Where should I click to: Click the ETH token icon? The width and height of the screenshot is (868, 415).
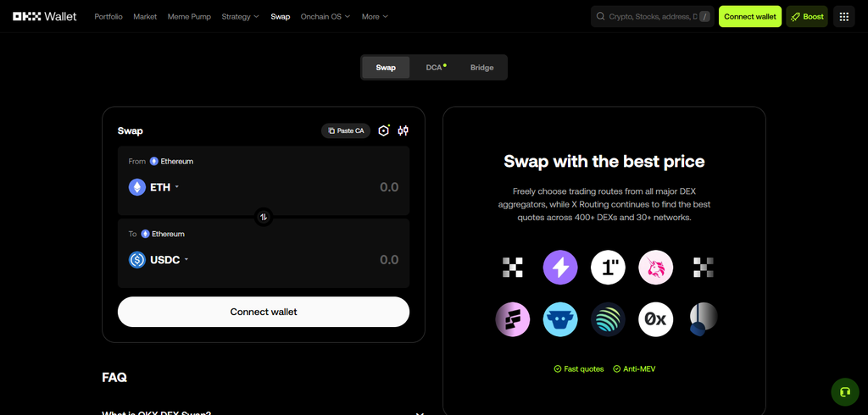tap(137, 187)
